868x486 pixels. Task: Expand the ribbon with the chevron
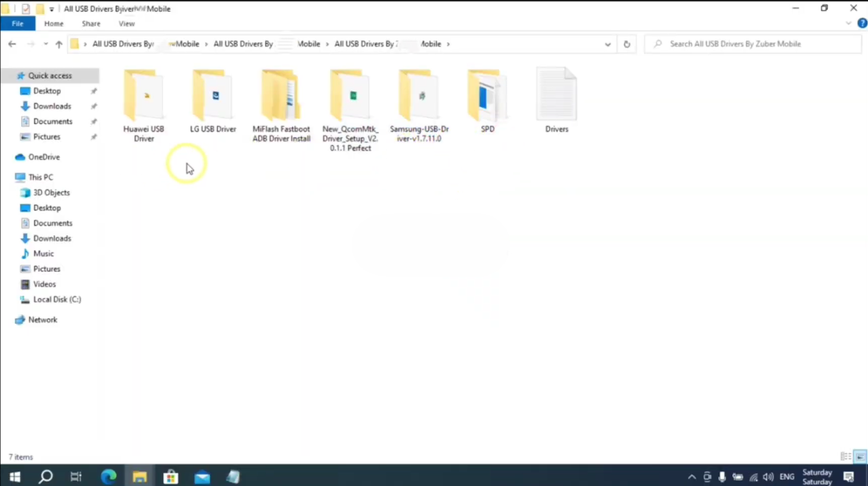[848, 23]
